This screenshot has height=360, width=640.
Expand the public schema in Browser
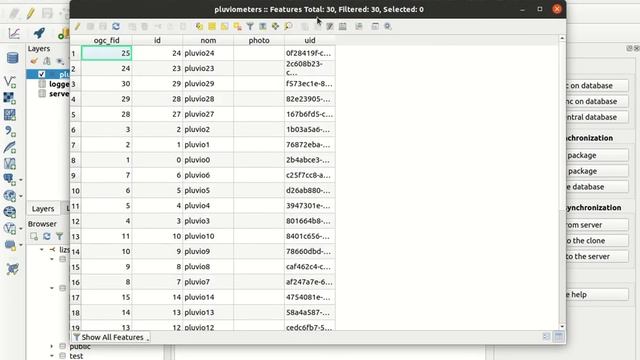tap(51, 346)
